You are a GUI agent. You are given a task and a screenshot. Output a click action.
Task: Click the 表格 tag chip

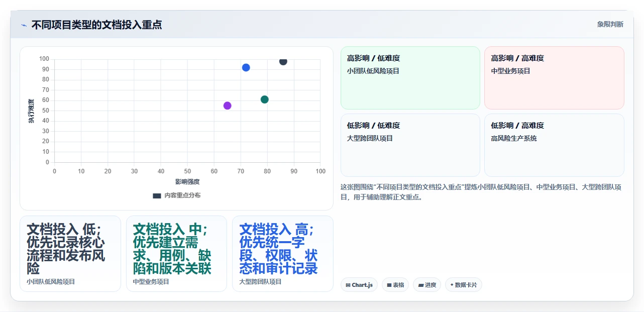[x=395, y=285]
